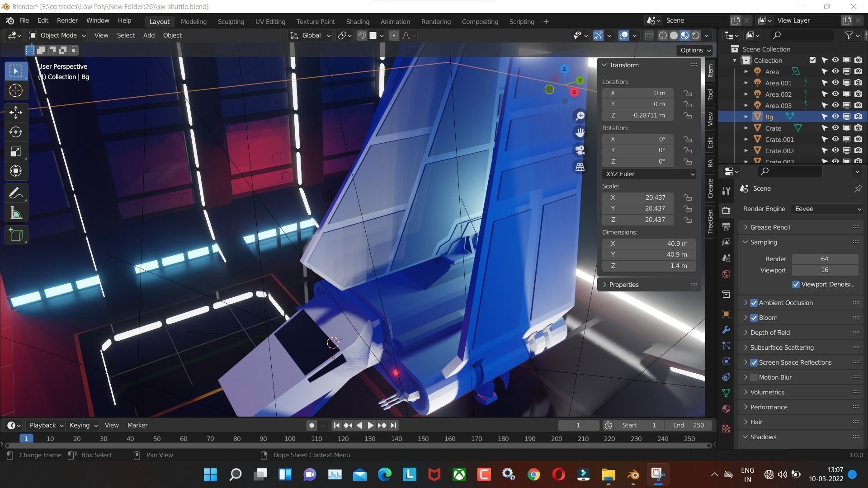Switch viewport to Rendered shading mode
This screenshot has width=868, height=488.
click(x=696, y=35)
